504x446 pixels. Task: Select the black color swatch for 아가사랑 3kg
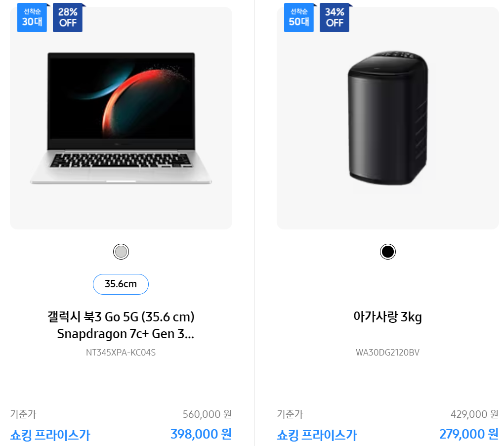tap(387, 251)
